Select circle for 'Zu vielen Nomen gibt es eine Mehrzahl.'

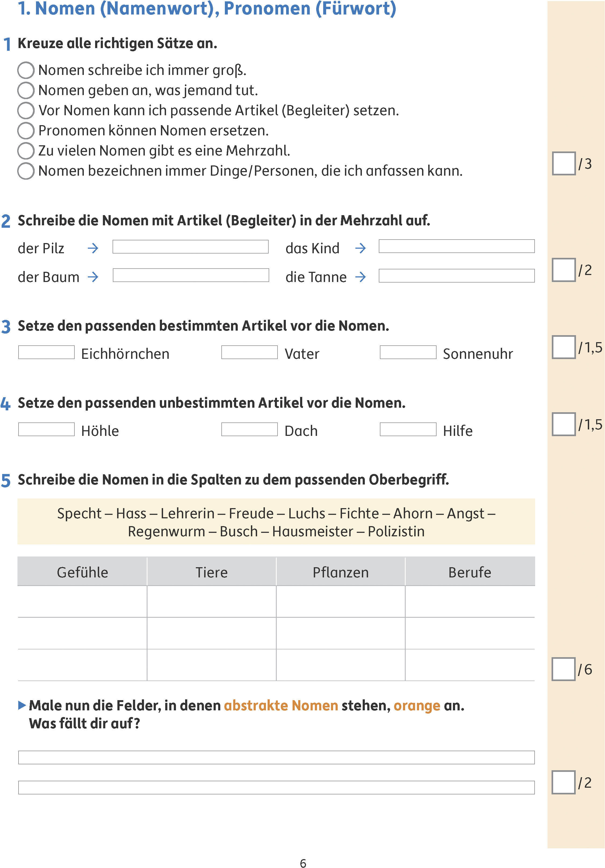tap(26, 150)
